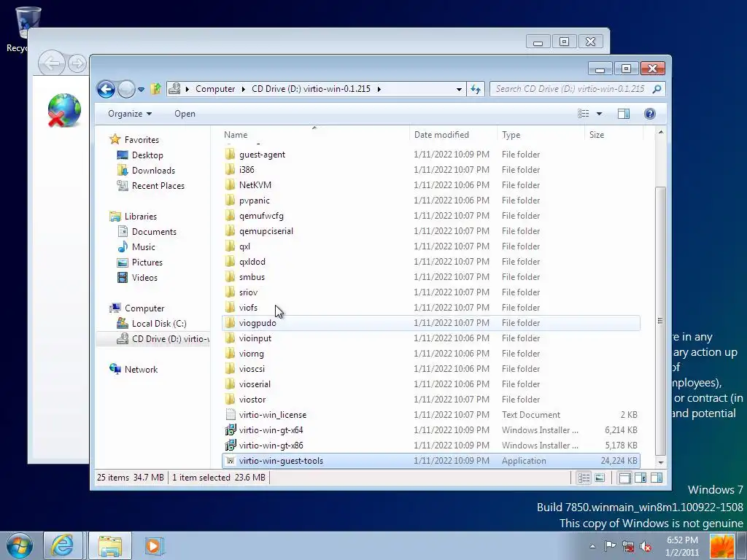Image resolution: width=747 pixels, height=560 pixels.
Task: Click scrollbar up arrow in file list
Action: 661,132
